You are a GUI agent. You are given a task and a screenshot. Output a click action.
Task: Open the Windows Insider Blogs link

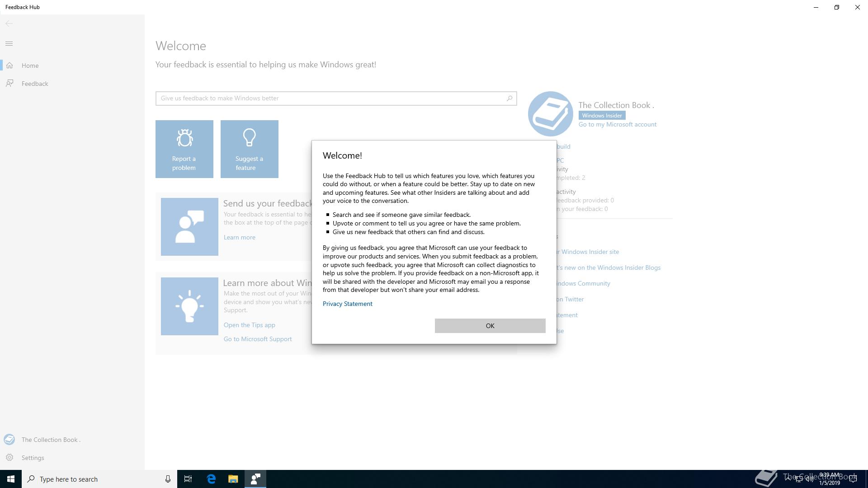click(x=609, y=267)
